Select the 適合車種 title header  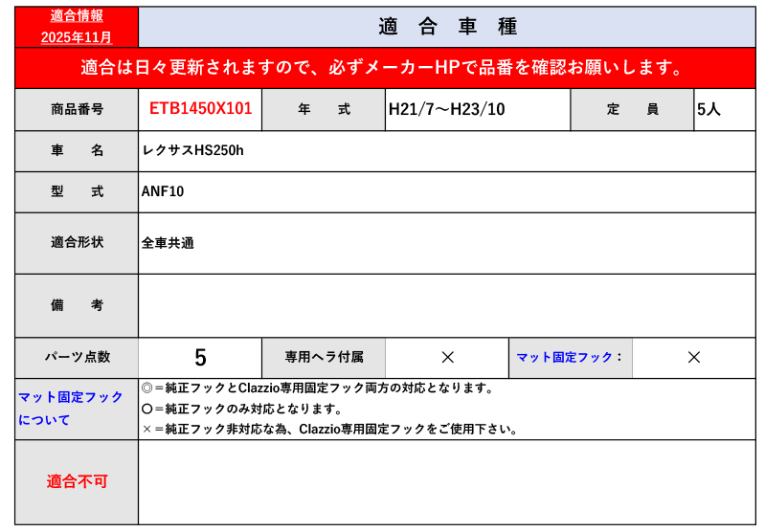447,27
